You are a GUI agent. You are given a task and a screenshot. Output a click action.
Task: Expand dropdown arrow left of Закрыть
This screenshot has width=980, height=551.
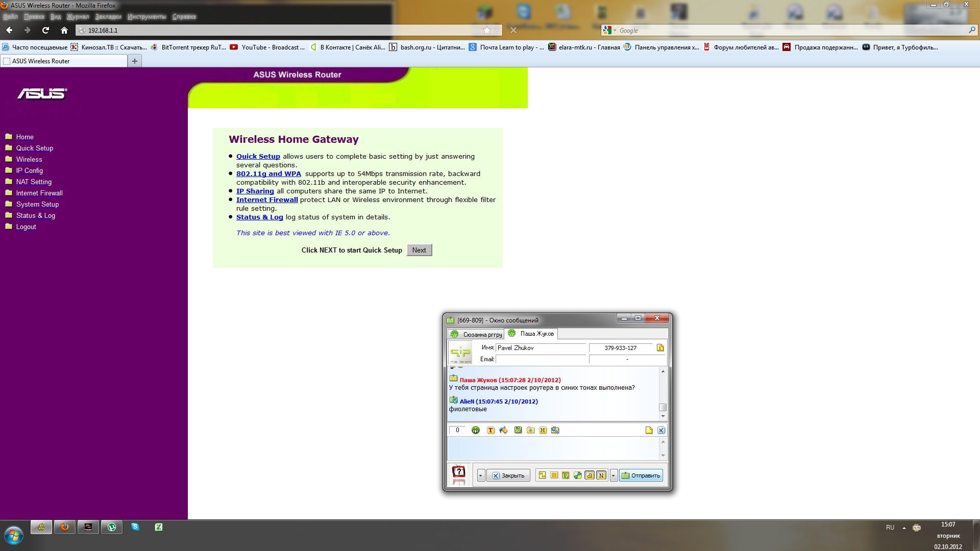point(480,475)
